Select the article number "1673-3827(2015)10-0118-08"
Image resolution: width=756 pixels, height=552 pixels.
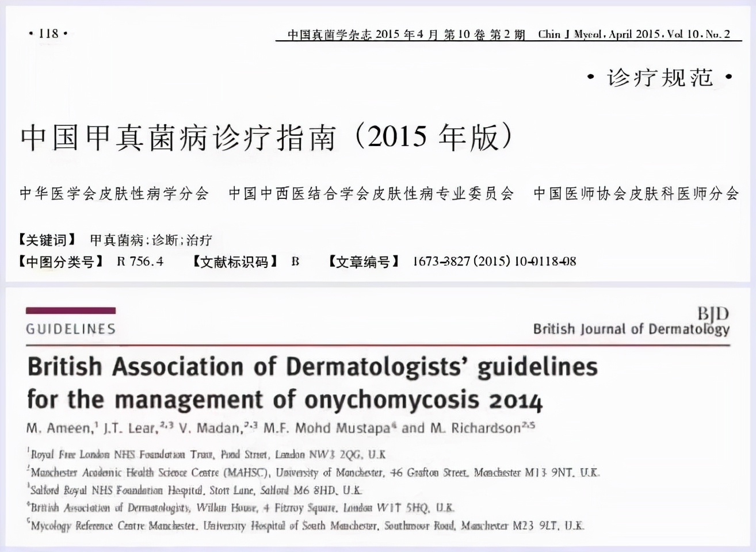pyautogui.click(x=494, y=262)
